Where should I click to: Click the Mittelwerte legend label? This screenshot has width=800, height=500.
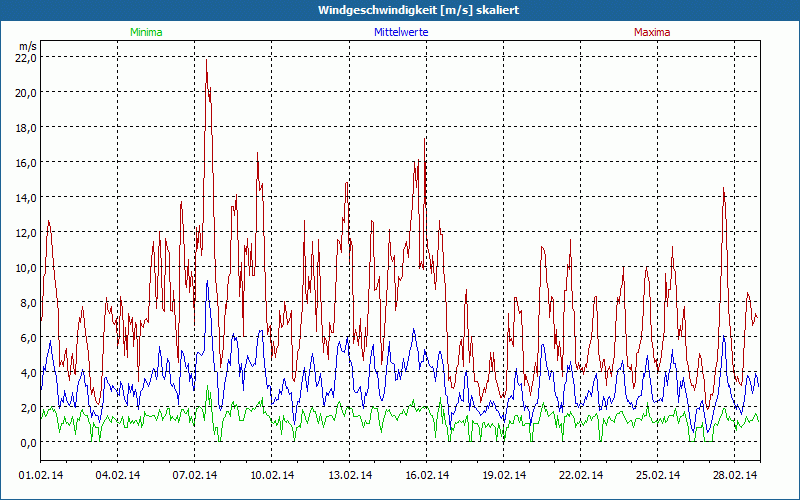pos(401,32)
